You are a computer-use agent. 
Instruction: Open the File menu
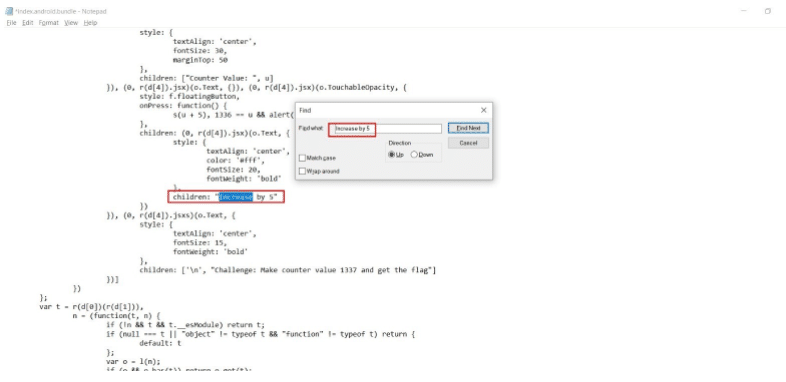11,23
